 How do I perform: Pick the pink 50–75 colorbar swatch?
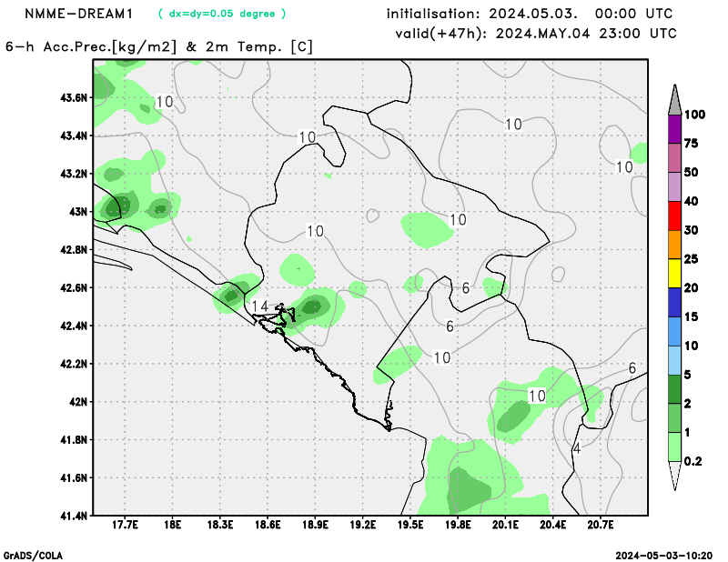pyautogui.click(x=674, y=158)
